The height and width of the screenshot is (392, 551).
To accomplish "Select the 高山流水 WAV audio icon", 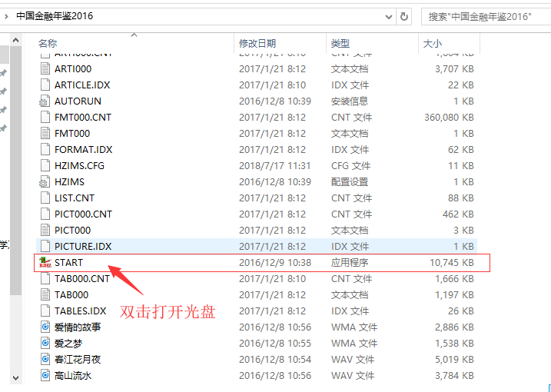I will tap(45, 376).
